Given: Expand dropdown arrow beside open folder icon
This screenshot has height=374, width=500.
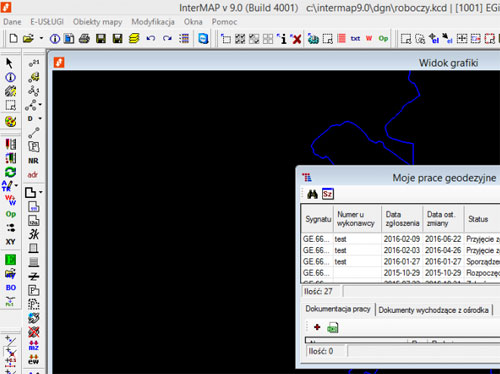Looking at the screenshot, I should pyautogui.click(x=41, y=38).
